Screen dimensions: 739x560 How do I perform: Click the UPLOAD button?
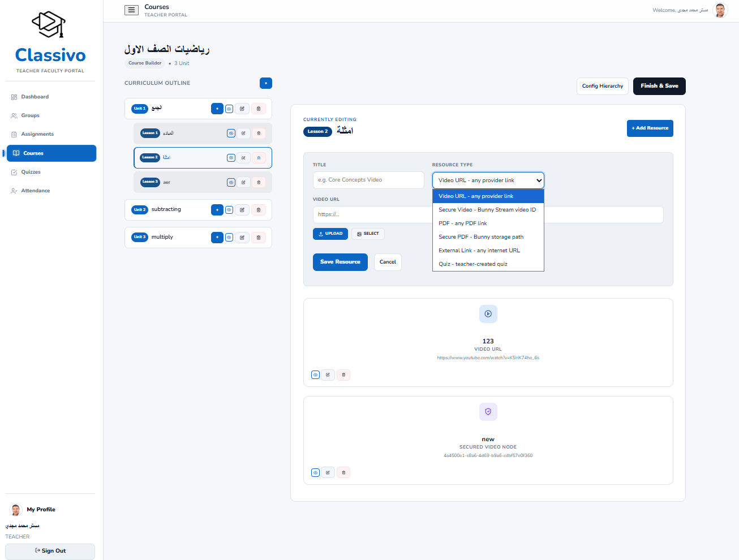pyautogui.click(x=330, y=234)
